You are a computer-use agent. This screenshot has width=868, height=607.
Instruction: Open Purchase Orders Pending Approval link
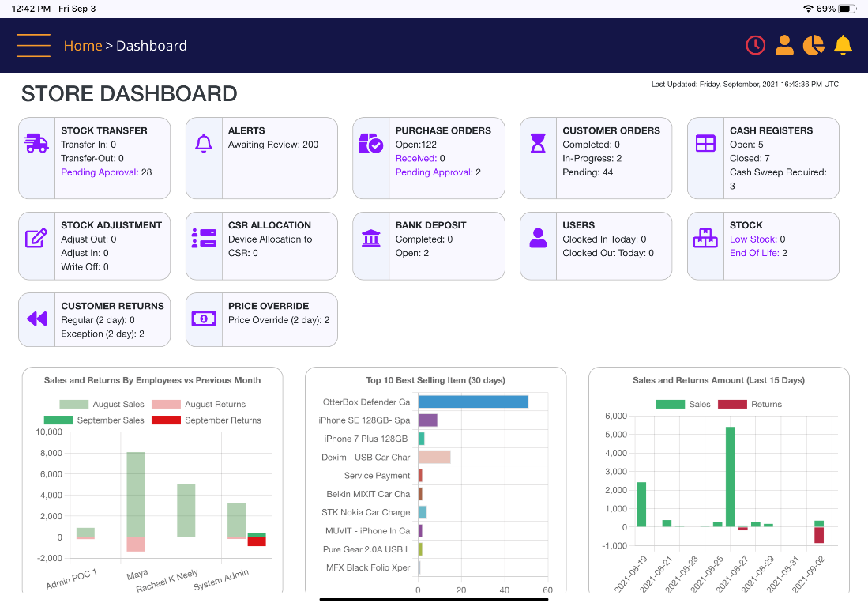point(434,172)
